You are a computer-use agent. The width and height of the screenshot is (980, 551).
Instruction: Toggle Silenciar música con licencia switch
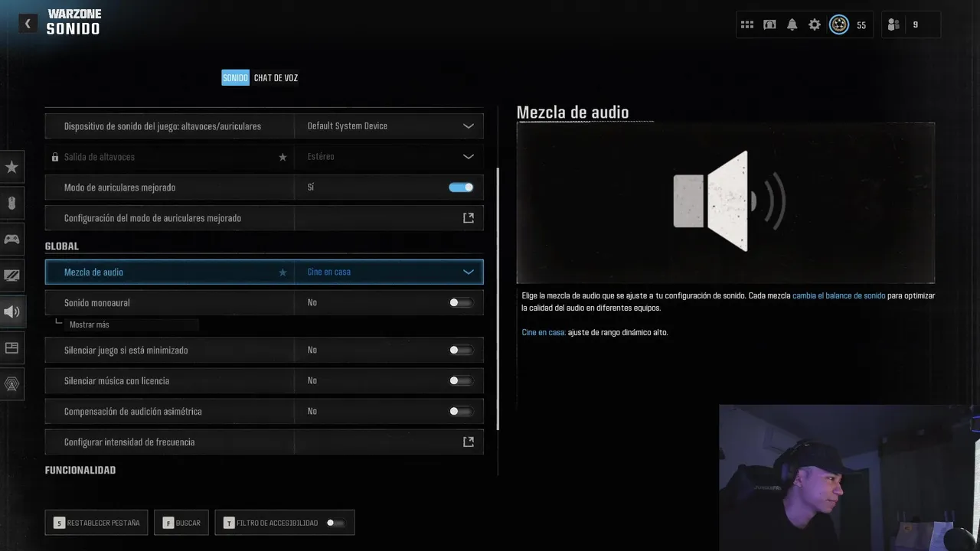pyautogui.click(x=461, y=380)
